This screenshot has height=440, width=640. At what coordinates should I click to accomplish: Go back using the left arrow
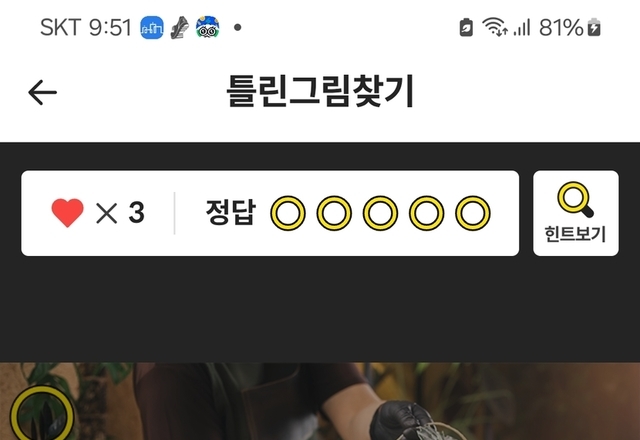pos(42,92)
